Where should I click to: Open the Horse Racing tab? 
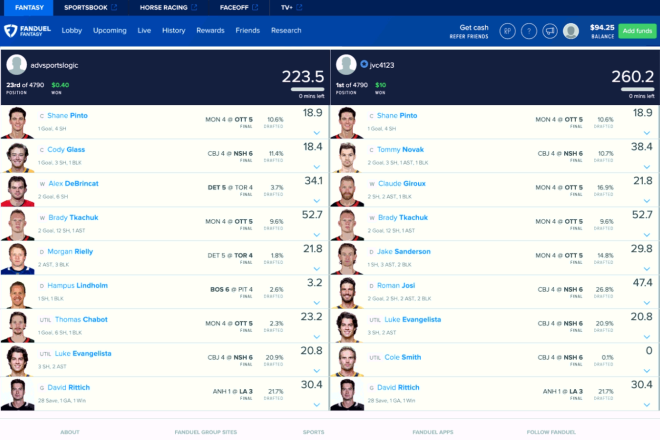pos(163,8)
